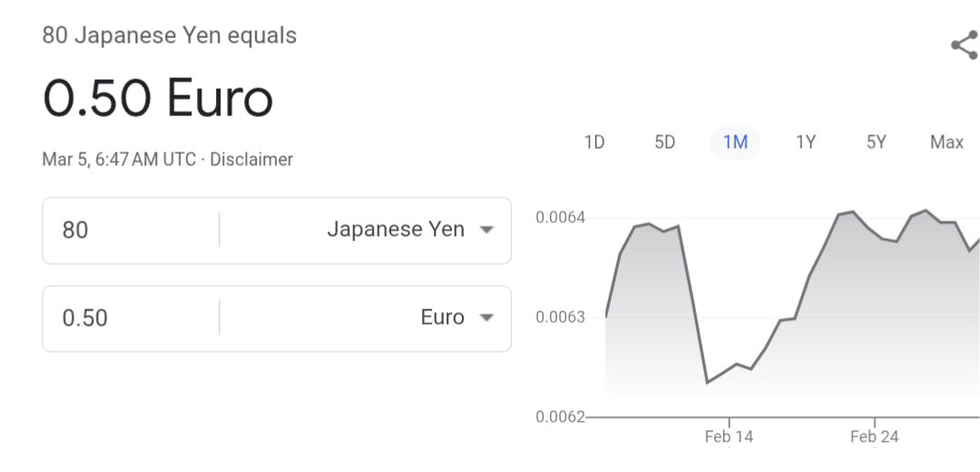Open the Euro currency dropdown arrow
This screenshot has width=980, height=472.
(x=486, y=318)
